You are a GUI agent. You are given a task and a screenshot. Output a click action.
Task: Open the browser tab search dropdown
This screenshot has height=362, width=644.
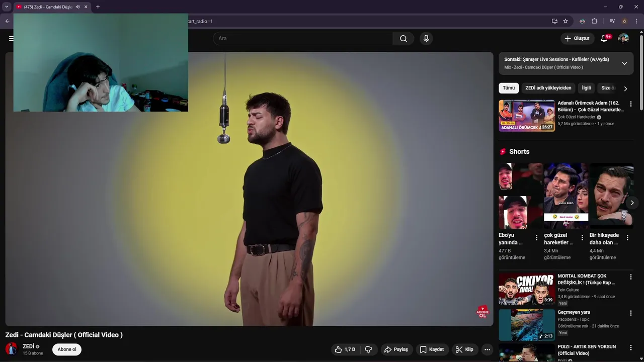pyautogui.click(x=7, y=7)
